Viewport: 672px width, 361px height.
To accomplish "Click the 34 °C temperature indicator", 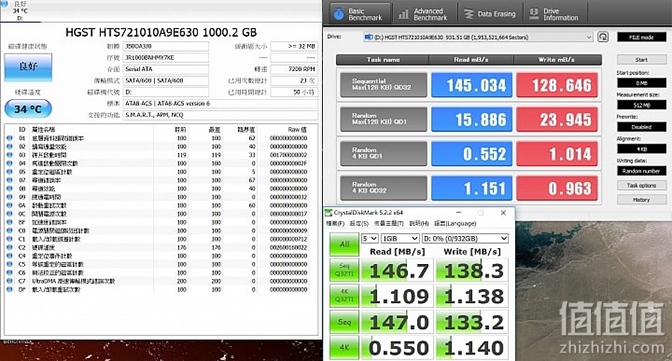I will (28, 109).
